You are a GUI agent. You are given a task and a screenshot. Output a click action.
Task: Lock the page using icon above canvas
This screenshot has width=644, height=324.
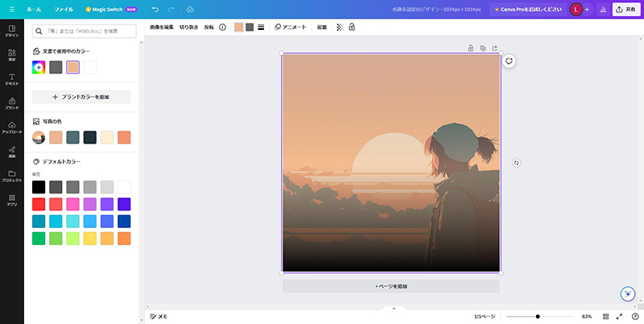[471, 48]
